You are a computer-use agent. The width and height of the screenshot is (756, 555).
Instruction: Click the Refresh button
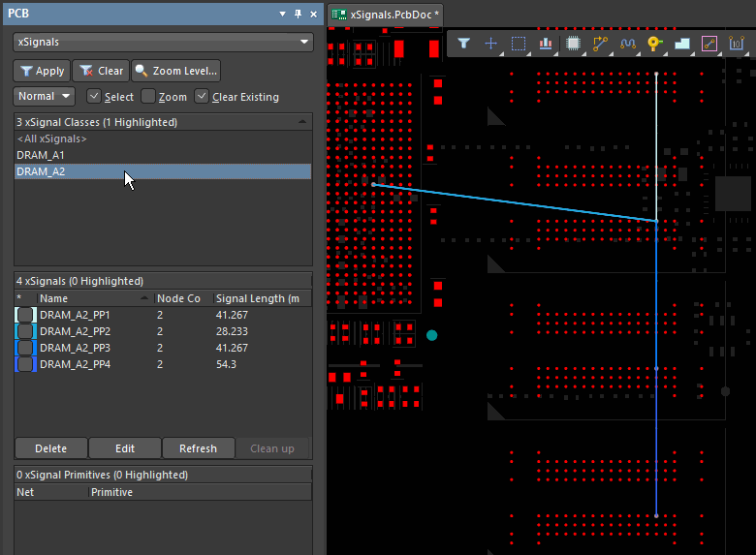coord(198,448)
